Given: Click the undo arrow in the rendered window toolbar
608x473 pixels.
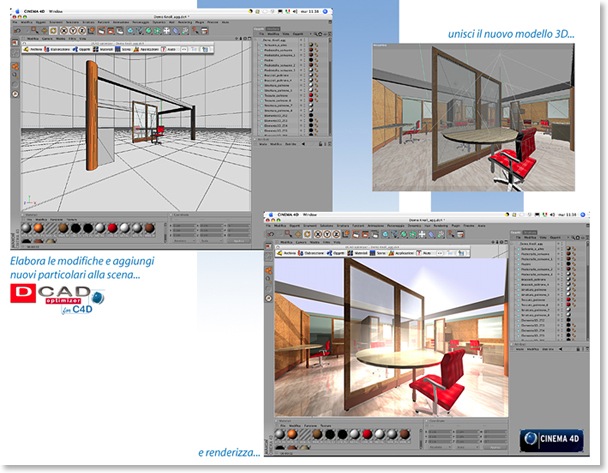Looking at the screenshot, I should [271, 234].
